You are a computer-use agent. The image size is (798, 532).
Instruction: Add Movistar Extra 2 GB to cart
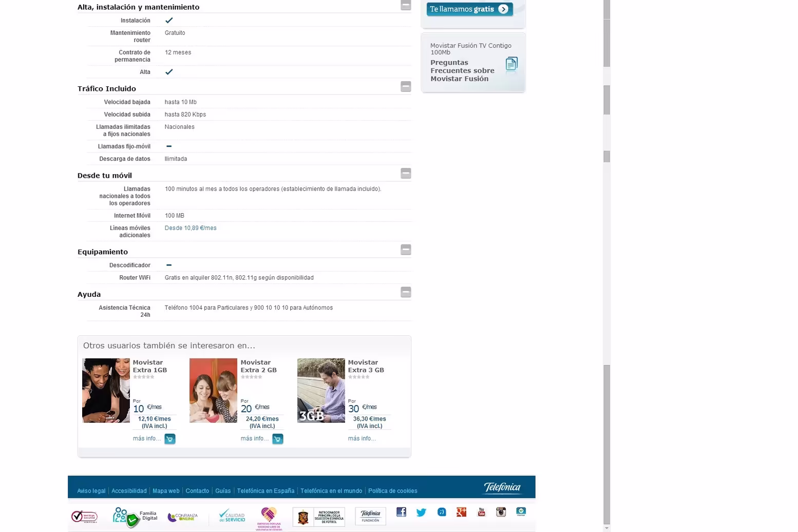click(278, 439)
